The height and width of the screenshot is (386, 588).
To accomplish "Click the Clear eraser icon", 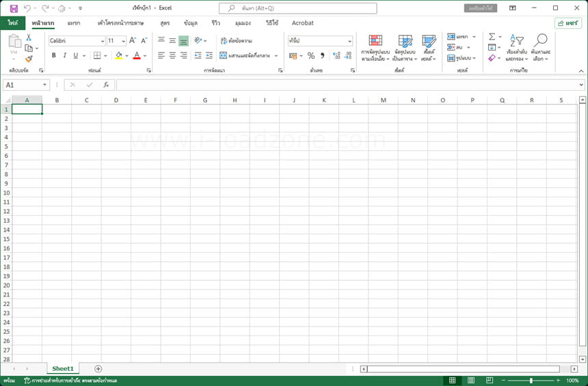I will point(492,57).
